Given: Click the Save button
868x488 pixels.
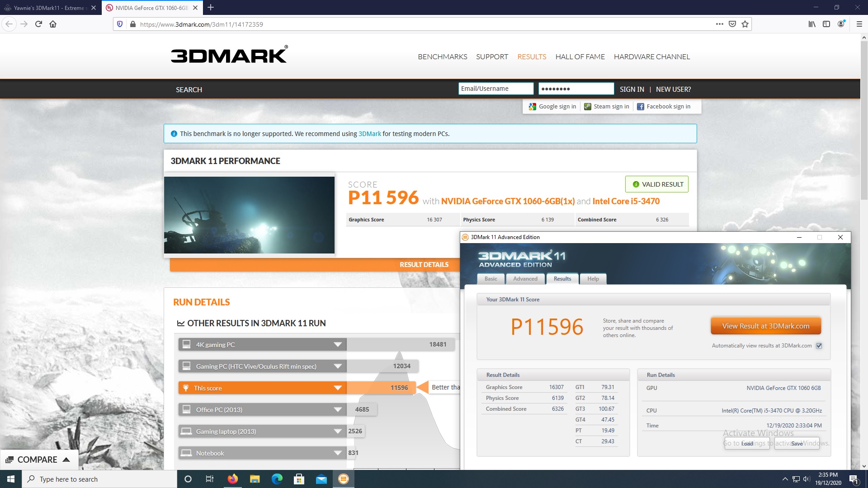Looking at the screenshot, I should (x=797, y=443).
